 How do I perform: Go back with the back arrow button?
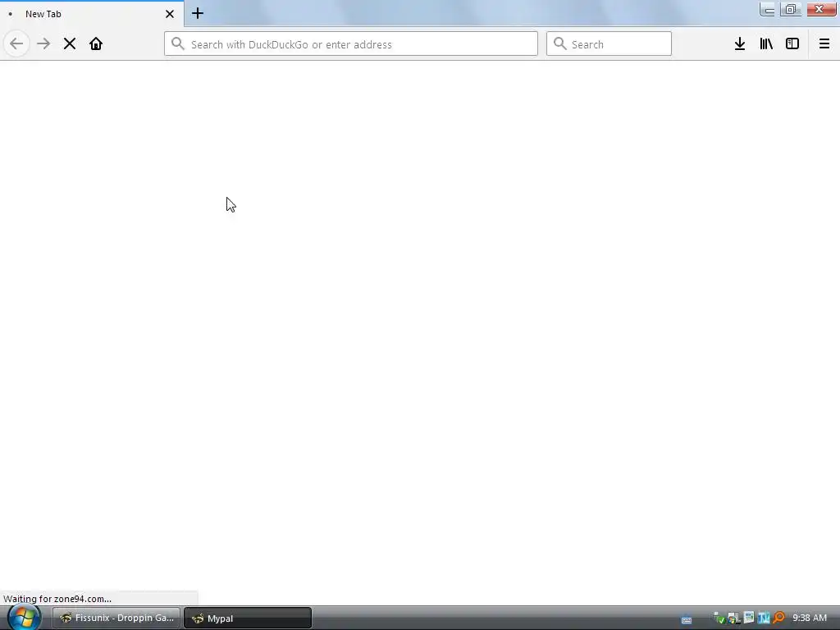coord(16,44)
